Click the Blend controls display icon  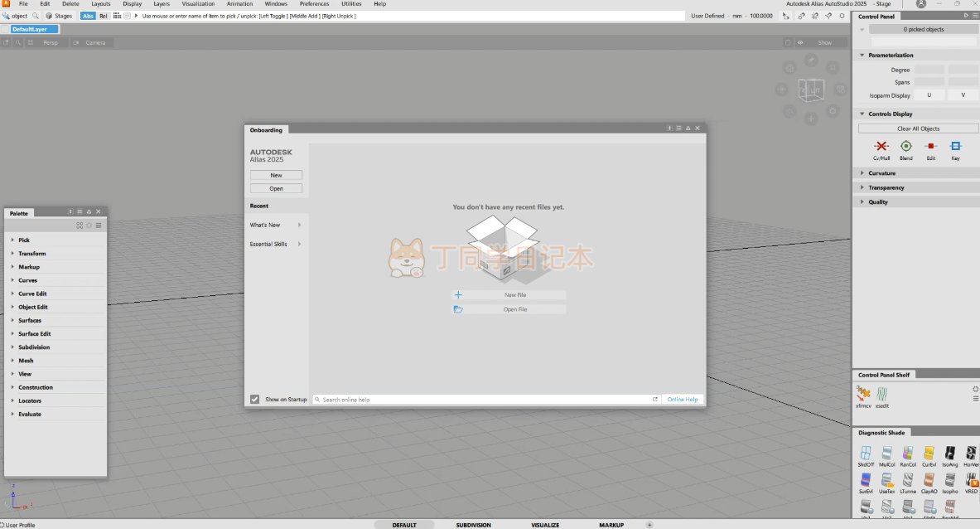(905, 147)
